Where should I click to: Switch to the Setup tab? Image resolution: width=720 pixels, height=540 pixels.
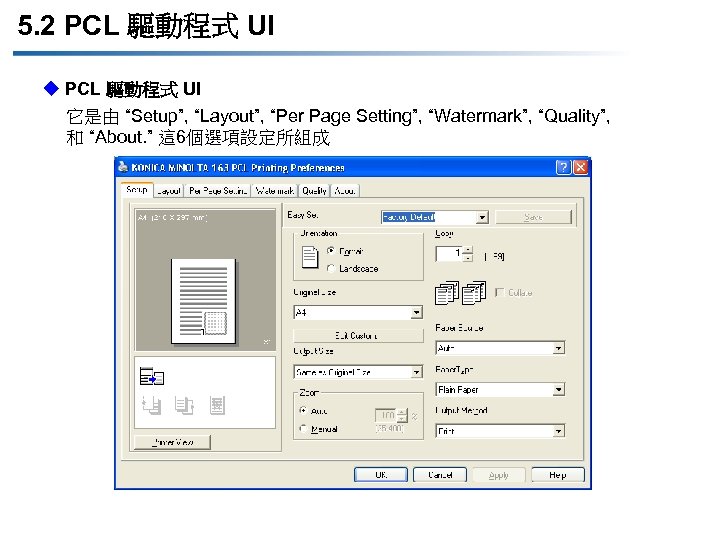pos(137,190)
